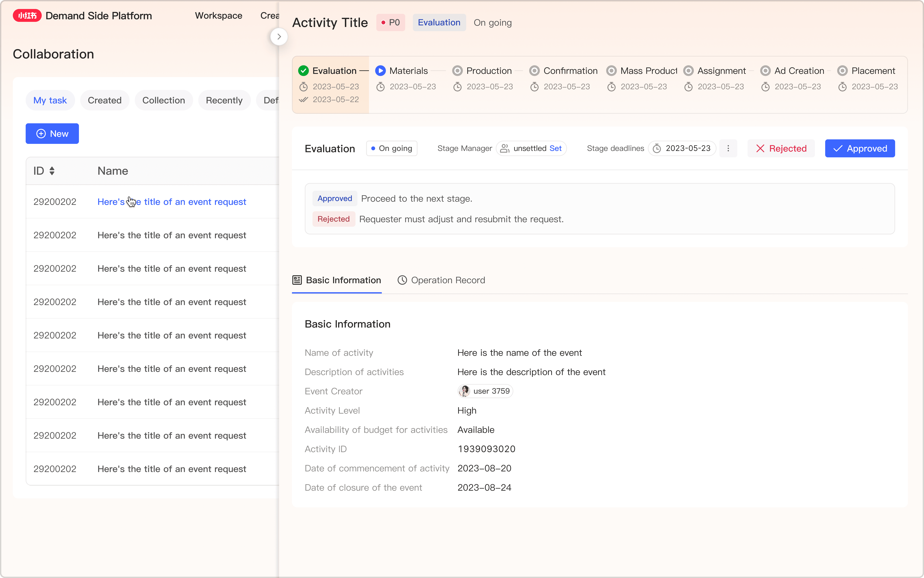This screenshot has height=578, width=924.
Task: Select the Collection filter tab
Action: click(164, 100)
